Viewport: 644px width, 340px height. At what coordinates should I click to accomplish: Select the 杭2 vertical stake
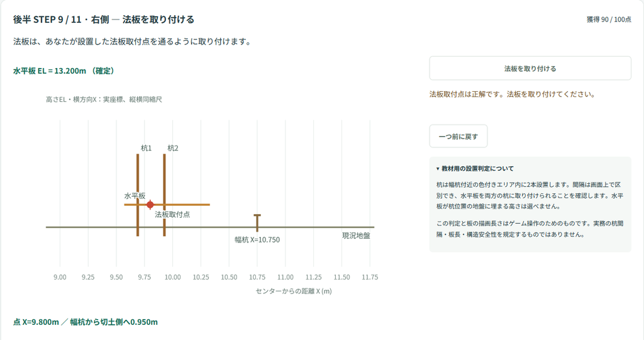tap(164, 195)
